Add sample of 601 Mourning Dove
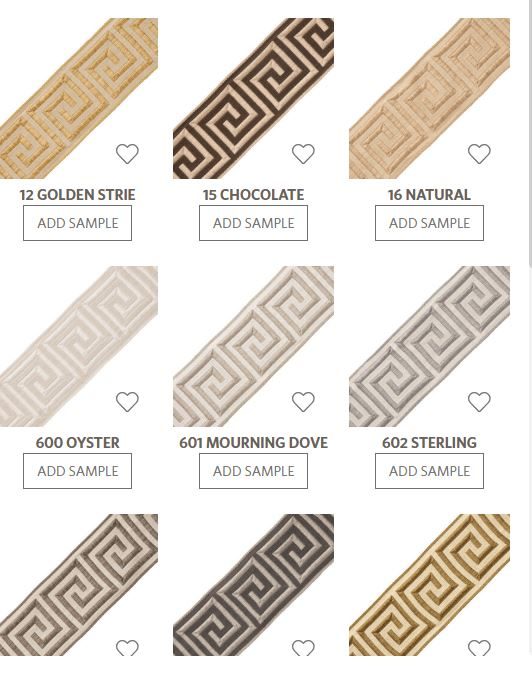Screen dimensions: 532x674 [x=254, y=471]
